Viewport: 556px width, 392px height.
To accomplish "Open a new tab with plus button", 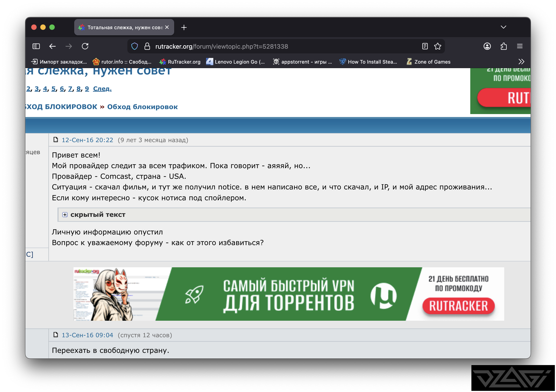I will coord(184,27).
